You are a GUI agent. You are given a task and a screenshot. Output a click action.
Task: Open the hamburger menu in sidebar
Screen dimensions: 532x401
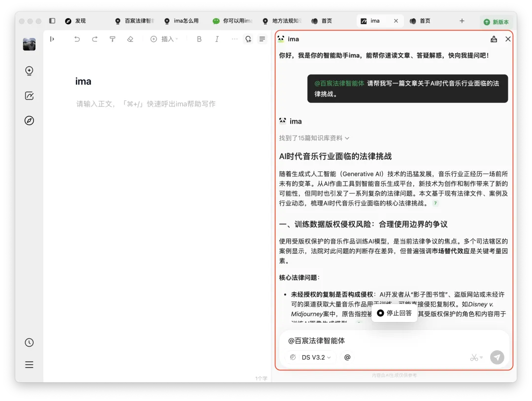(29, 365)
